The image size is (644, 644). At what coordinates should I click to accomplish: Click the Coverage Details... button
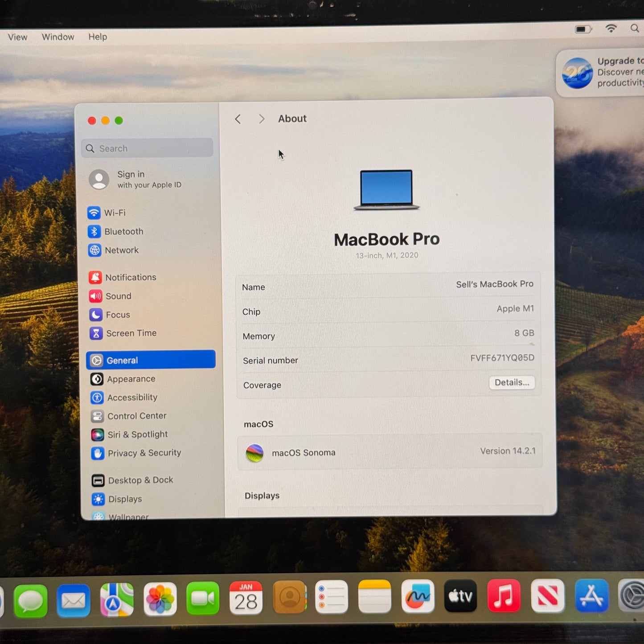(512, 382)
